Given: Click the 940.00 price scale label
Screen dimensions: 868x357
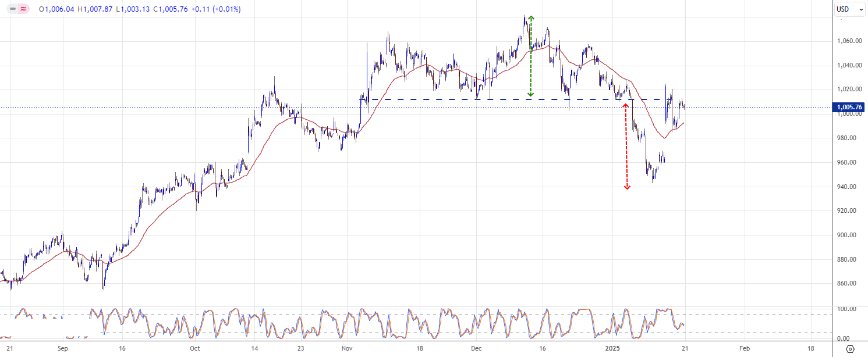Looking at the screenshot, I should (849, 187).
